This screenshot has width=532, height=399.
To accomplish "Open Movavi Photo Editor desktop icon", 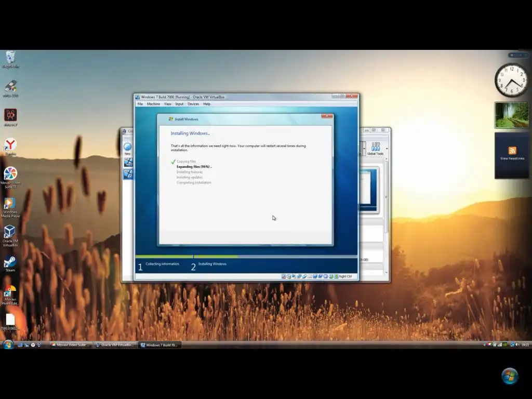I will [10, 295].
